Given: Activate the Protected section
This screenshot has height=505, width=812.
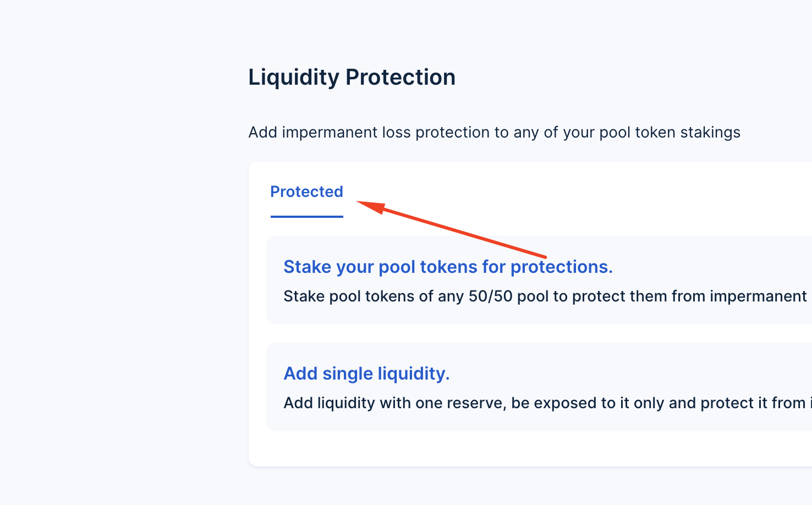Looking at the screenshot, I should pyautogui.click(x=306, y=191).
